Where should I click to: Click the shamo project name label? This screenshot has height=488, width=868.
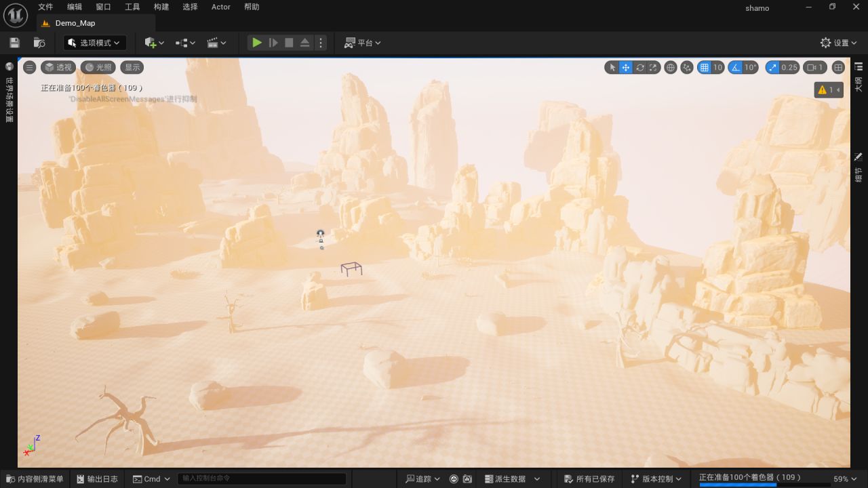point(757,8)
